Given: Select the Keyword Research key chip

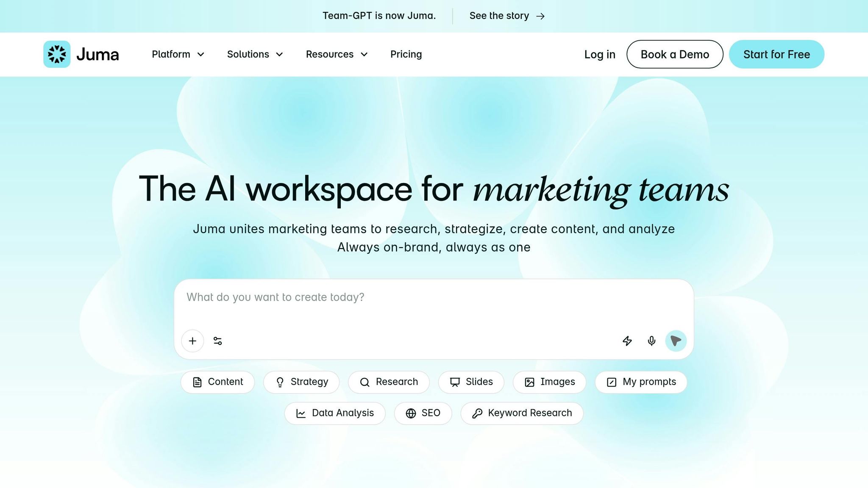Looking at the screenshot, I should (522, 413).
